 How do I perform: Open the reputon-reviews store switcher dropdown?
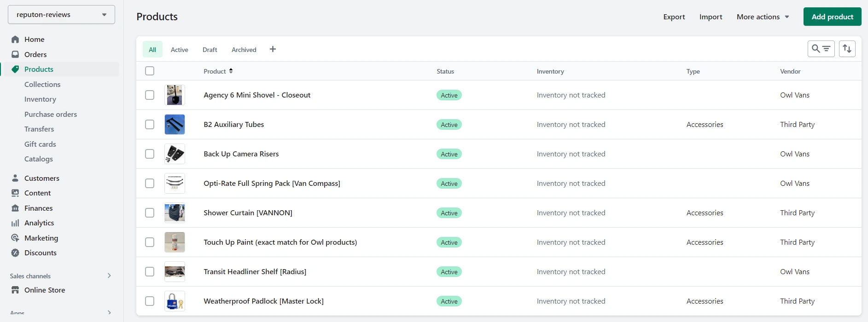61,15
